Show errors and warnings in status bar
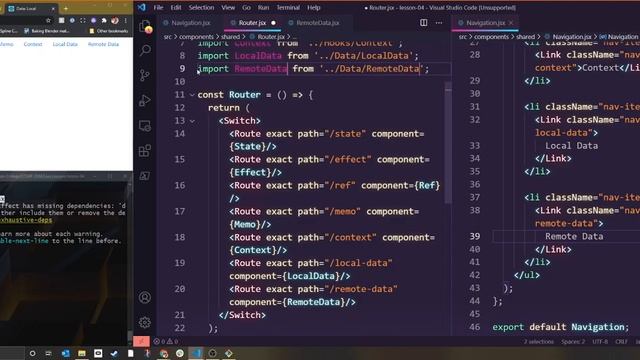Image resolution: width=640 pixels, height=360 pixels. (x=166, y=341)
